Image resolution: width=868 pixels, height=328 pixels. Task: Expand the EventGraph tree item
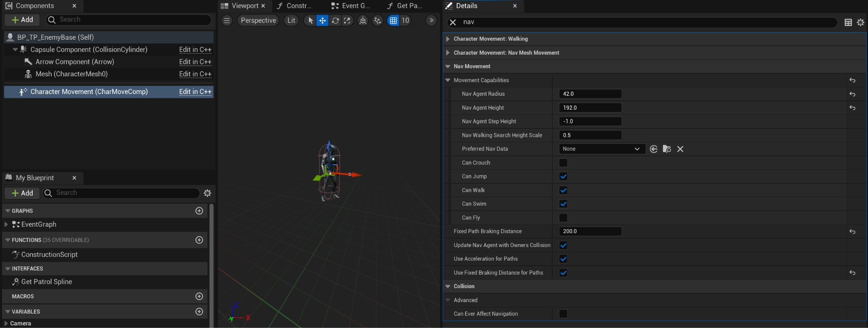[x=6, y=224]
